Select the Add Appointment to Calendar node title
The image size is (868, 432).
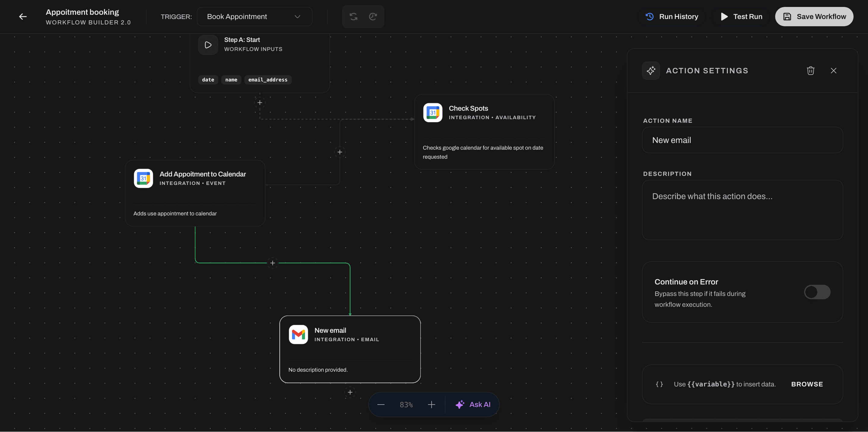tap(203, 174)
